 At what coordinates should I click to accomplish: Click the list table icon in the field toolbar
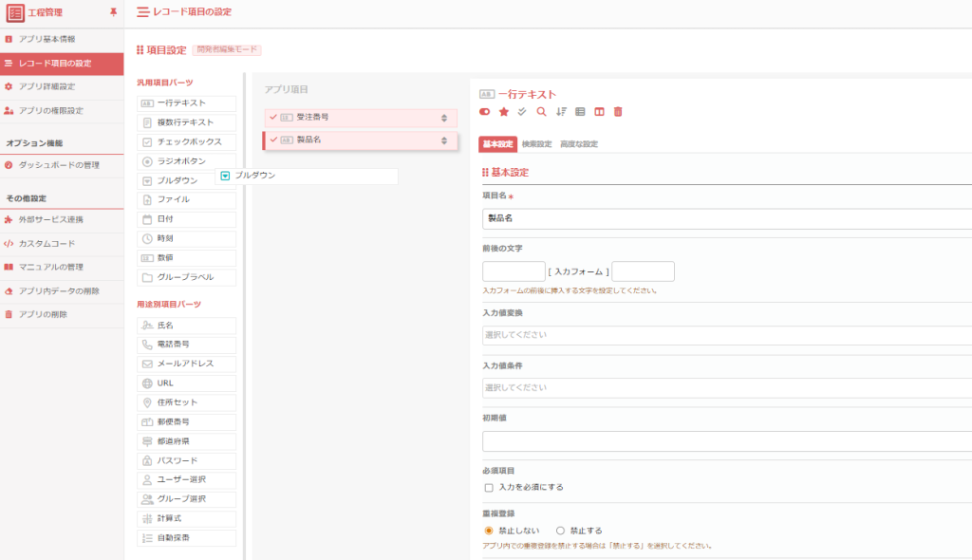[x=580, y=112]
